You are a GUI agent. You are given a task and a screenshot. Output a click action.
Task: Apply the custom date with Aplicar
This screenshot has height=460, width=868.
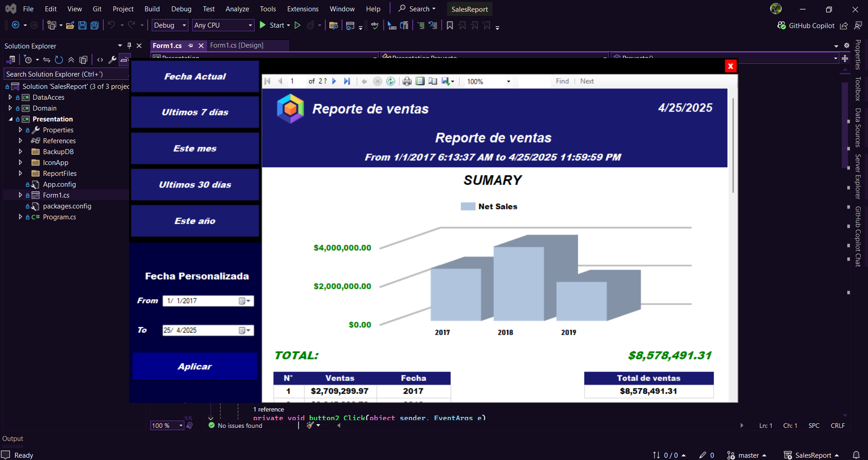click(195, 366)
